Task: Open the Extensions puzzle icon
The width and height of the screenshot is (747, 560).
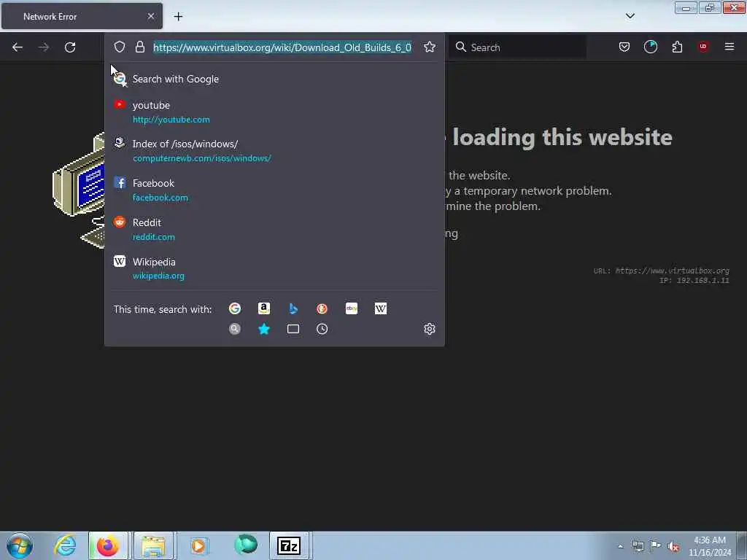Action: tap(677, 47)
